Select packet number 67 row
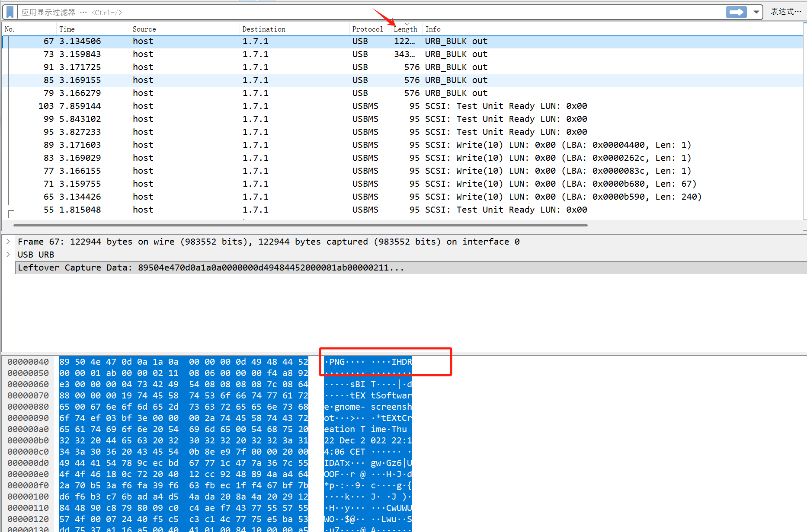This screenshot has width=807, height=532. (402, 41)
